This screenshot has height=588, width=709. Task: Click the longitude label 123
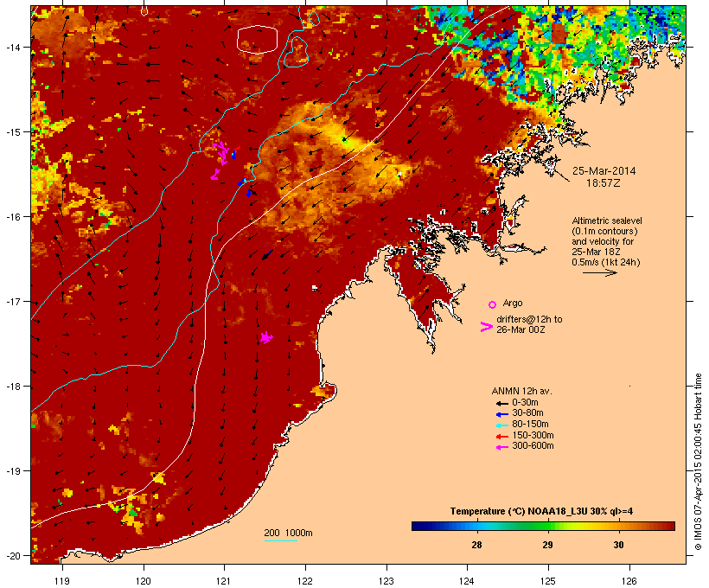(x=386, y=581)
